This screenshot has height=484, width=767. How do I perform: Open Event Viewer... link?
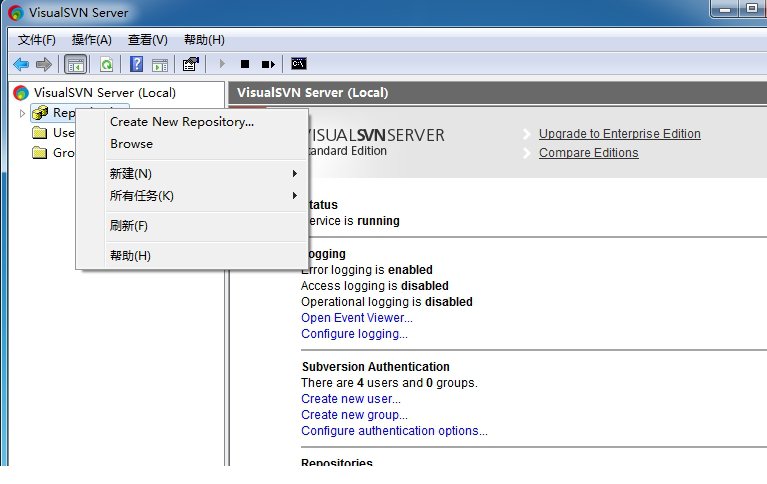pyautogui.click(x=357, y=318)
